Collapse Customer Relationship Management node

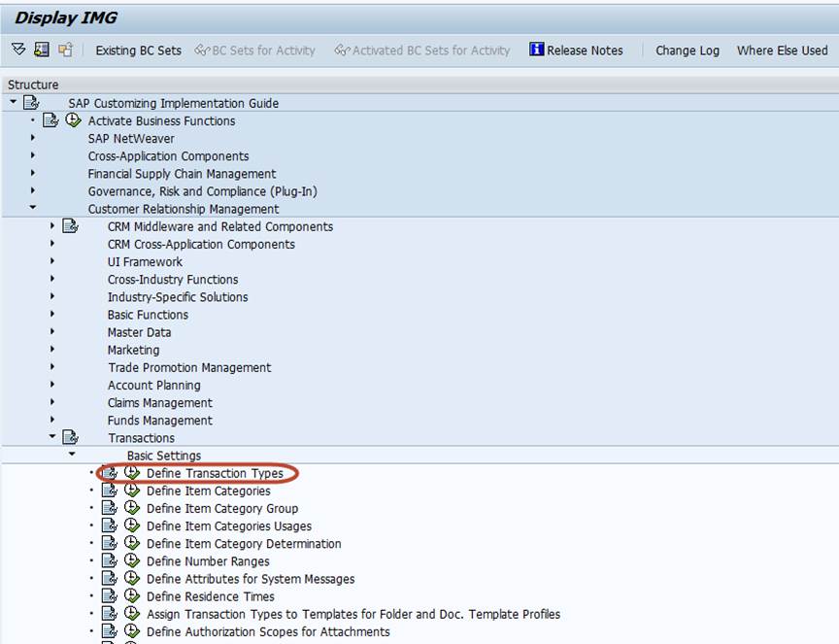pyautogui.click(x=33, y=207)
